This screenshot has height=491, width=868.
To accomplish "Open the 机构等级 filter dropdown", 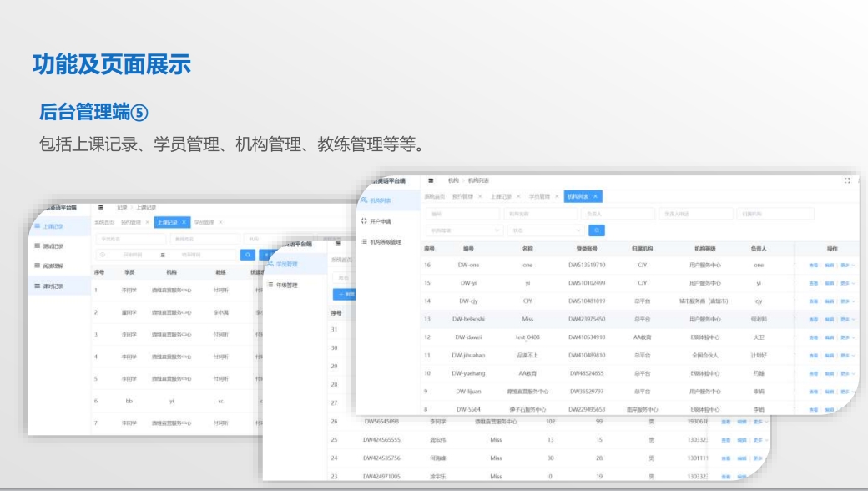I will point(464,230).
